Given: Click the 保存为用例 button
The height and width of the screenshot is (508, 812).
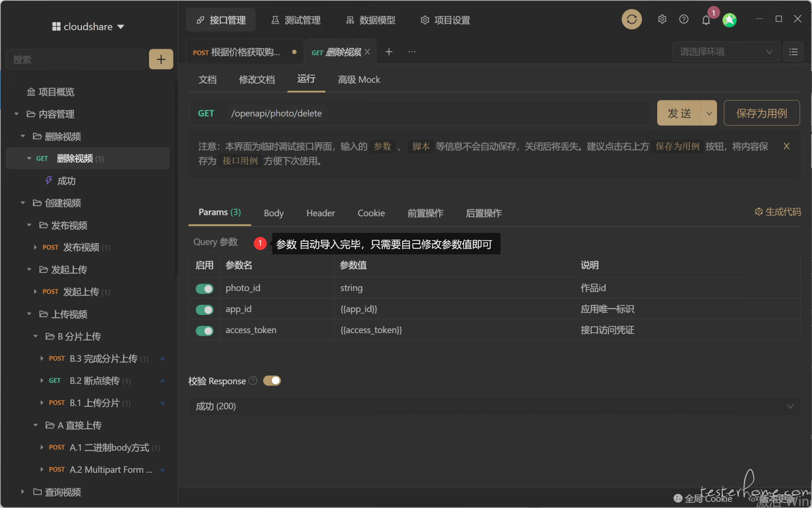Looking at the screenshot, I should 762,113.
